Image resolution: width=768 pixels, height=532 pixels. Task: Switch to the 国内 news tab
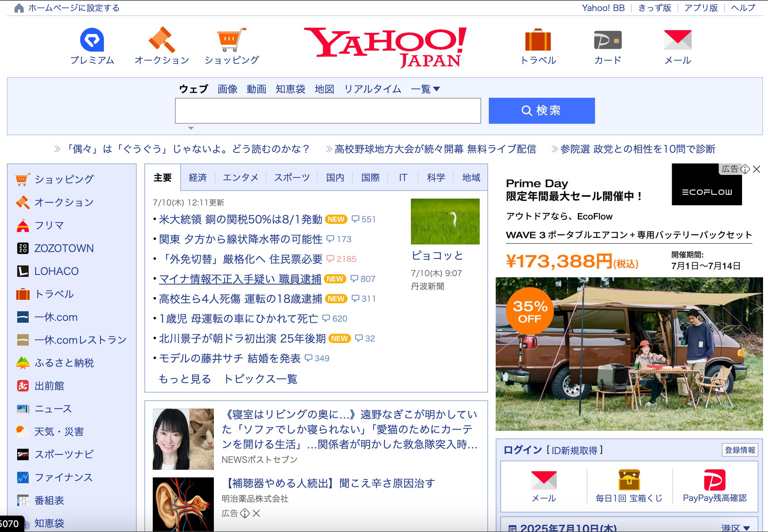[335, 178]
